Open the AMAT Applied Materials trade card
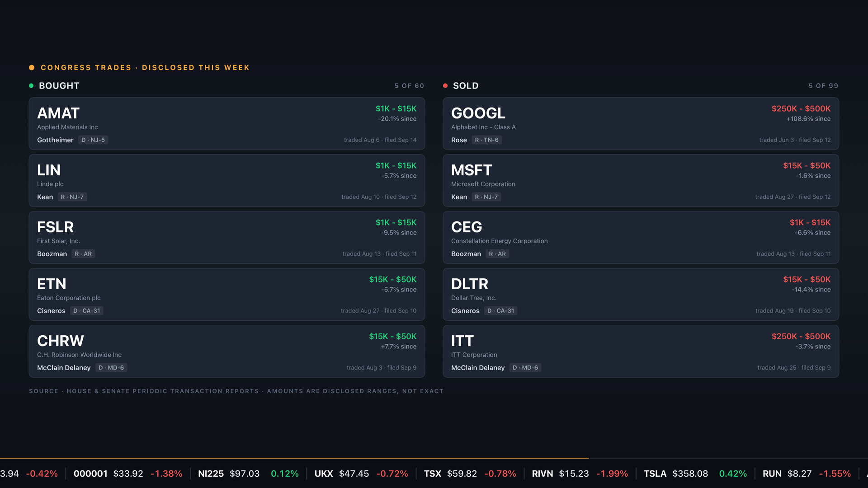The height and width of the screenshot is (488, 868). tap(226, 123)
